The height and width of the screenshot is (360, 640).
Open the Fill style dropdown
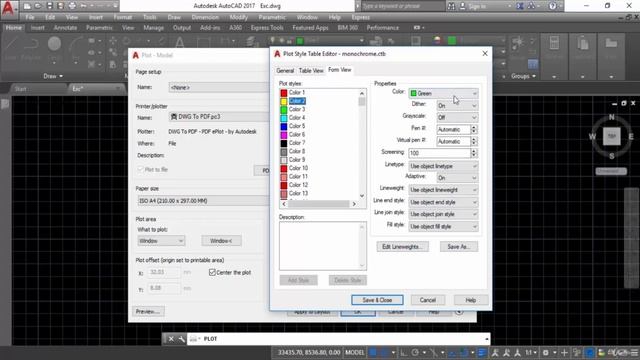443,226
